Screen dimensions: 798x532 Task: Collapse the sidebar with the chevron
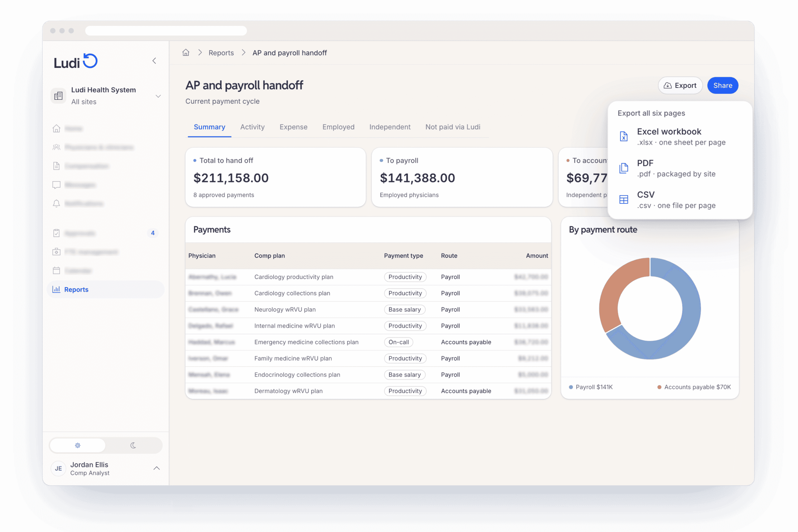click(154, 61)
